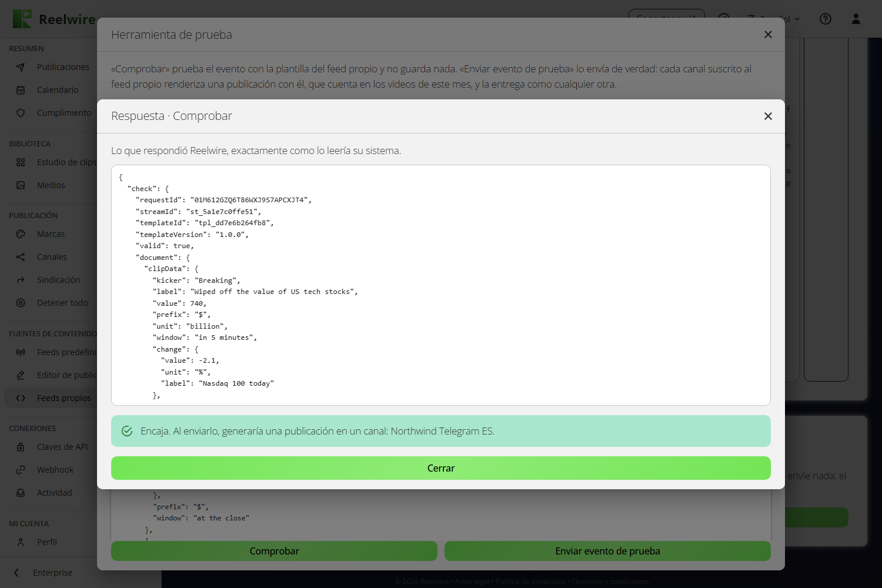This screenshot has width=882, height=588.
Task: Click the "streamId" line in the JSON
Action: [198, 212]
